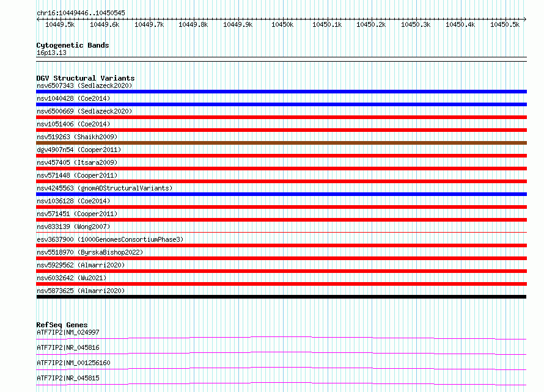Select nsv1036128 (Coe2014) label
Screen dimensions: 544x392
(x=73, y=201)
